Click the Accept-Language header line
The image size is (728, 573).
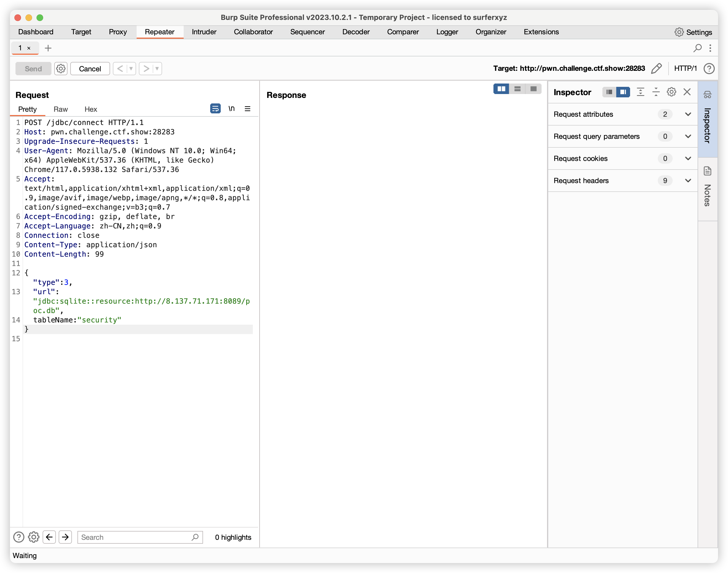(x=93, y=226)
